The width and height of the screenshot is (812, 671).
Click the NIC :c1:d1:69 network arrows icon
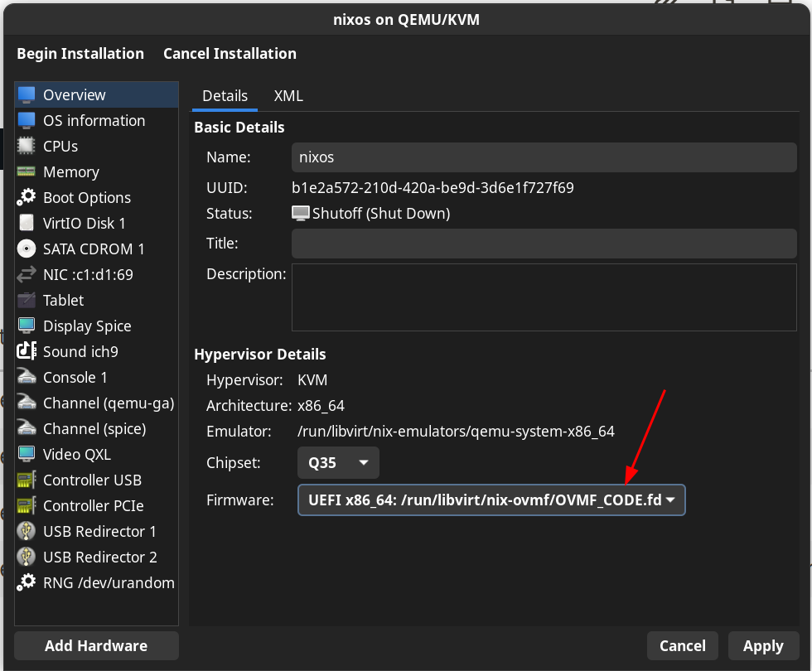pyautogui.click(x=27, y=274)
